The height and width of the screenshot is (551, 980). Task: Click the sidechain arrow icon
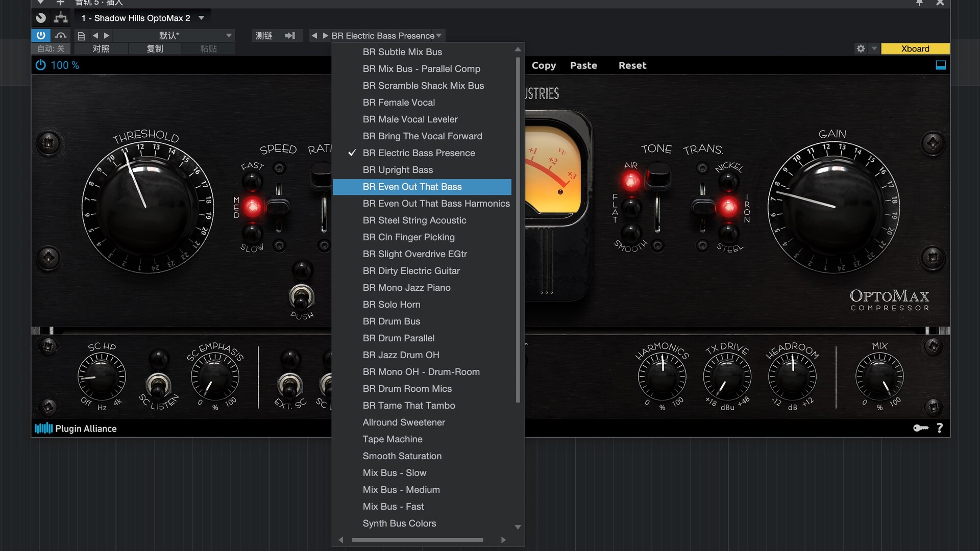pos(289,36)
